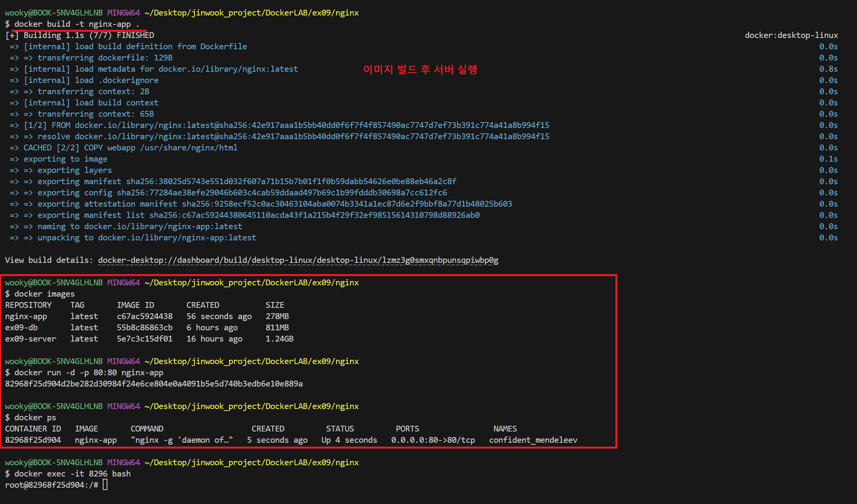Click the confident_mendeleev container name
The height and width of the screenshot is (504, 857).
coord(533,440)
